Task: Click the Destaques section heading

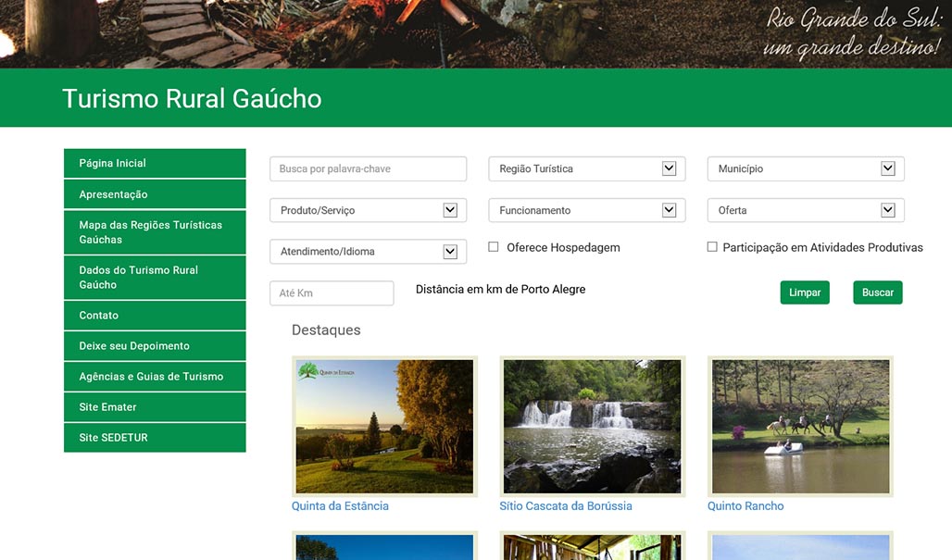Action: [x=326, y=330]
